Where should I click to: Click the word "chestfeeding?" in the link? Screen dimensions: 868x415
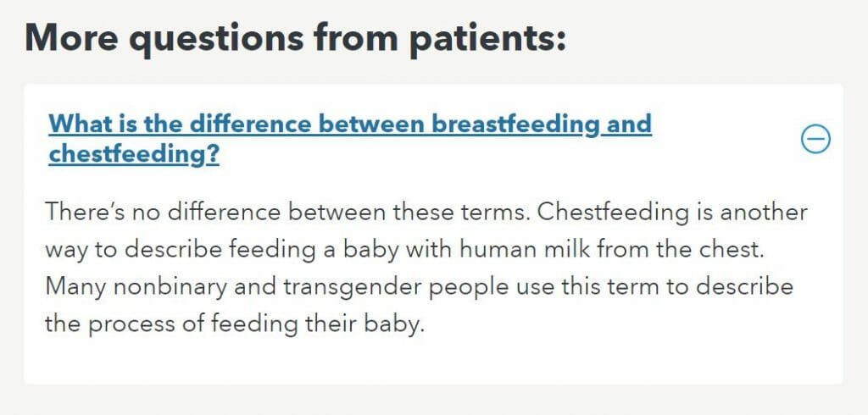coord(134,155)
